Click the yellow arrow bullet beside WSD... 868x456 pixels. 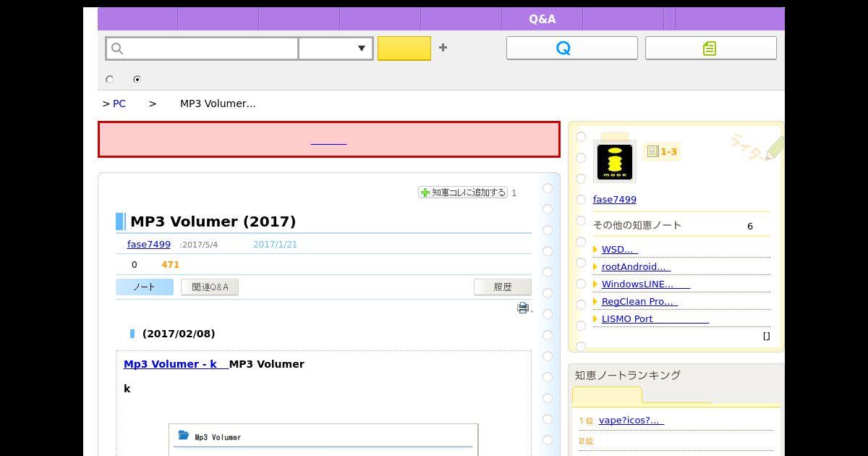tap(595, 250)
